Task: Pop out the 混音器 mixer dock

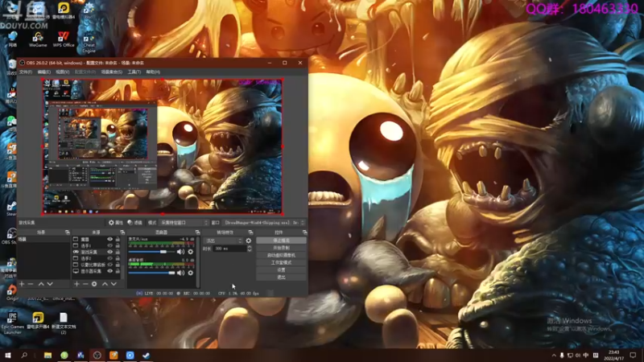Action: [x=197, y=232]
